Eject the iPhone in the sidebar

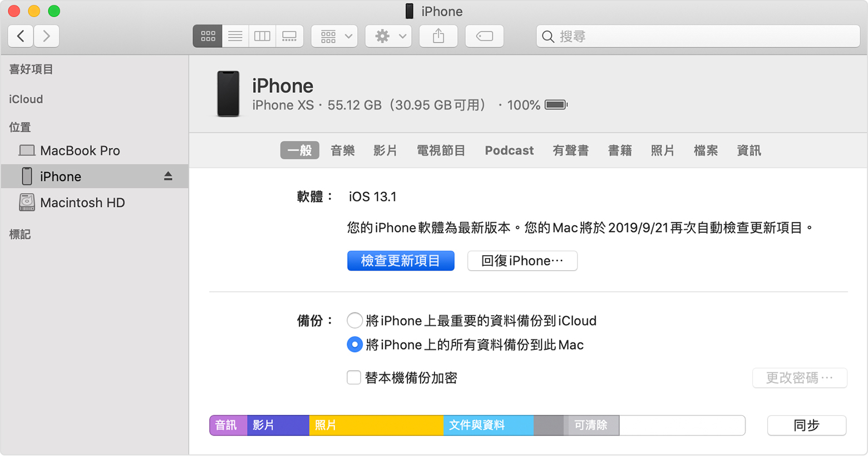168,176
